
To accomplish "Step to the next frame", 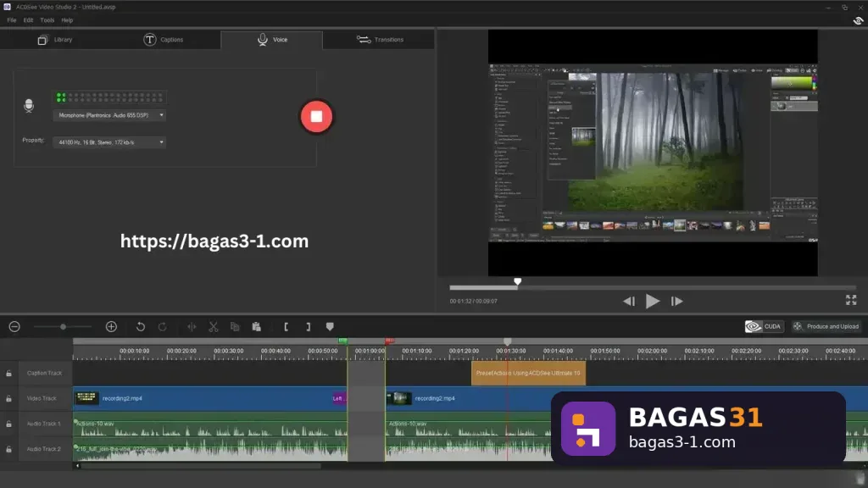I will click(x=676, y=301).
